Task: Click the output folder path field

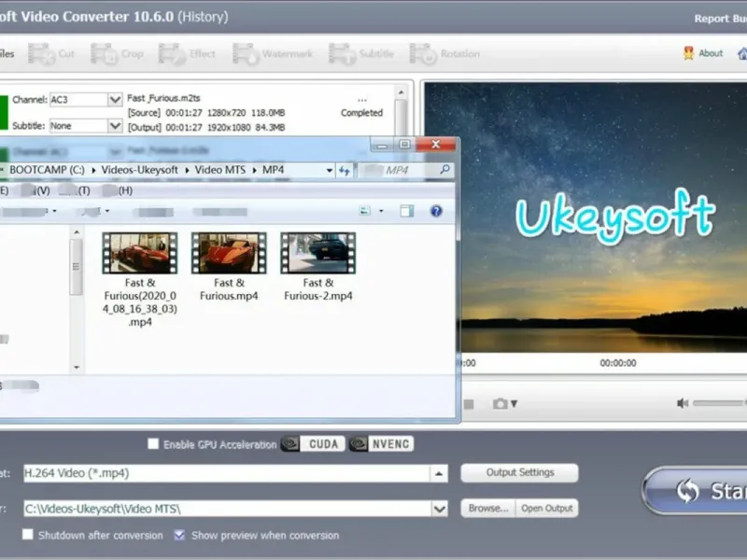Action: (x=227, y=509)
